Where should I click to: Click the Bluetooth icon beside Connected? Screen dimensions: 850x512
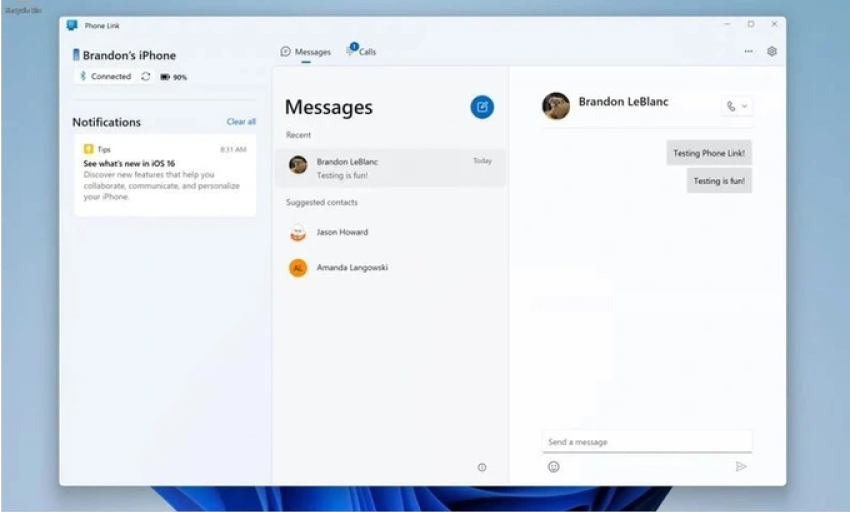(83, 76)
